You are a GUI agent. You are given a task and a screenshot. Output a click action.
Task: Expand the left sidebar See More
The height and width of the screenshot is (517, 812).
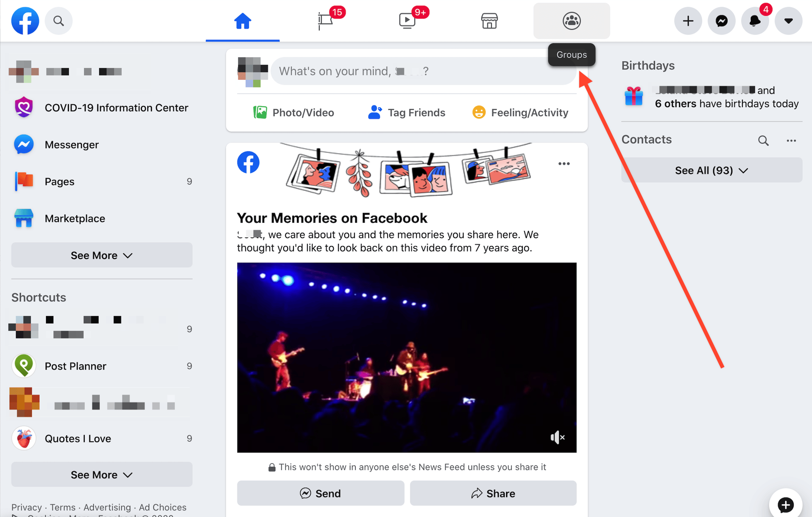pyautogui.click(x=102, y=255)
